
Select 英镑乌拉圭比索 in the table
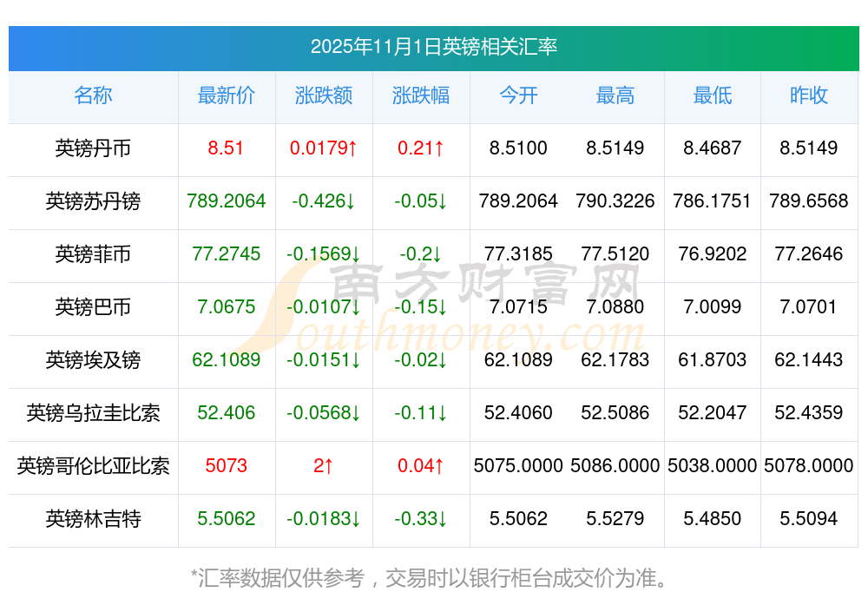tap(93, 413)
